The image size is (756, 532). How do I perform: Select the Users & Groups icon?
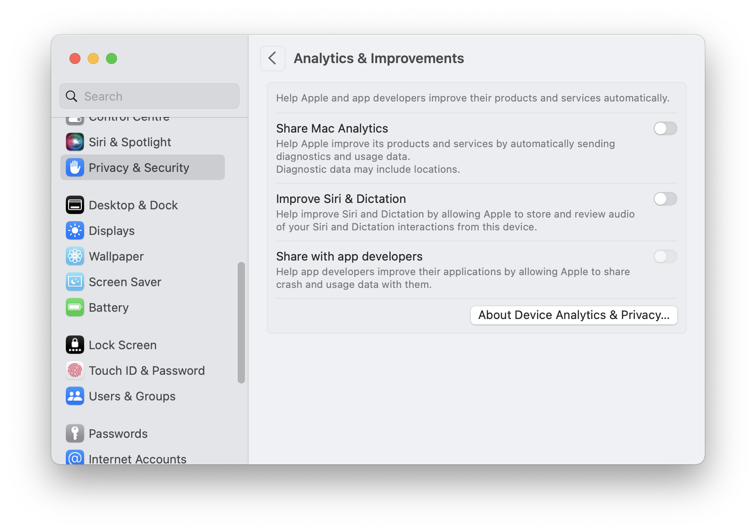75,396
